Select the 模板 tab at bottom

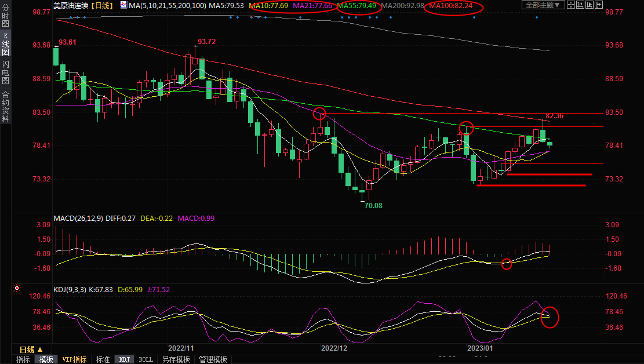(46, 359)
